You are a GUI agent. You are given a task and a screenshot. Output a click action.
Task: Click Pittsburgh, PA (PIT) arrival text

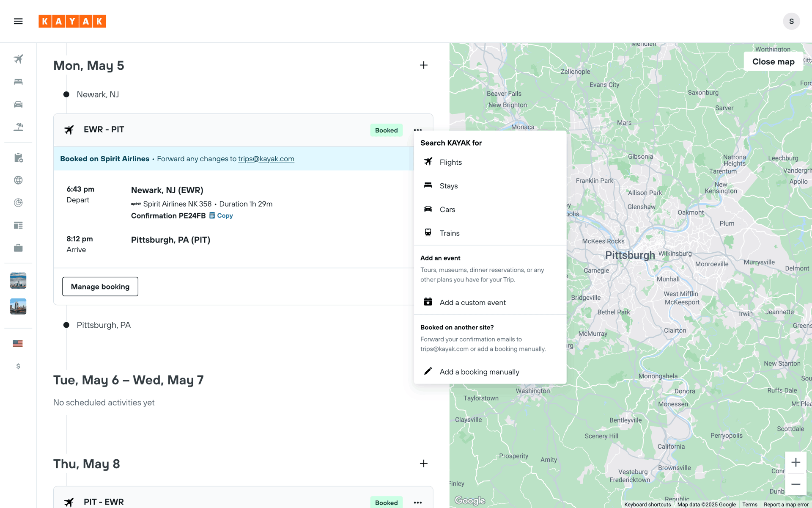[170, 240]
